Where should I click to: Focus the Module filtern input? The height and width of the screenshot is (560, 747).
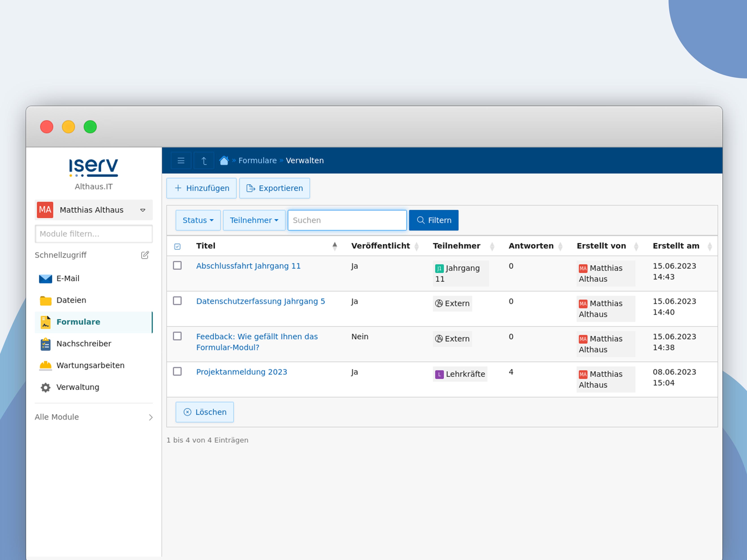pos(93,234)
